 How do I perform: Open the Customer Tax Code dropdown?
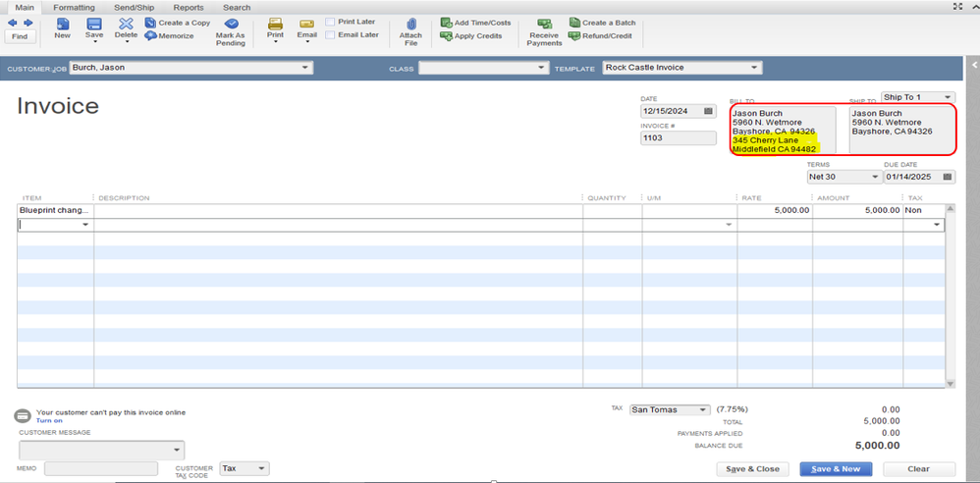[x=262, y=468]
